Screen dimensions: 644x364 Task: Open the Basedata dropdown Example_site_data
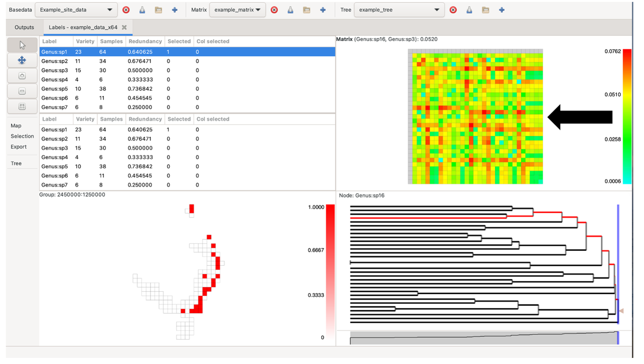click(76, 10)
